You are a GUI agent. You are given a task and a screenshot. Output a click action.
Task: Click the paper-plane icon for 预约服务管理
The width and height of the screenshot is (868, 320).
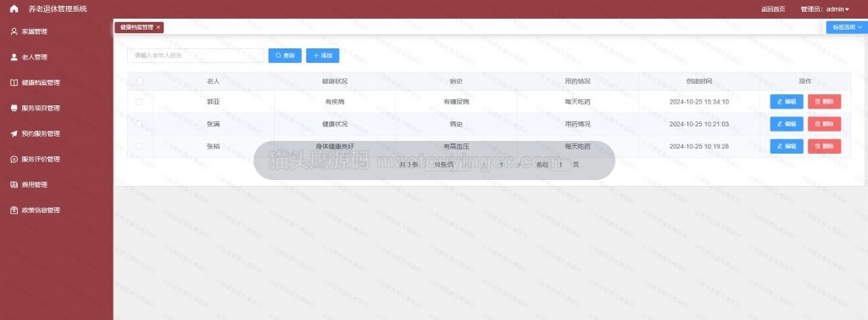click(x=14, y=133)
